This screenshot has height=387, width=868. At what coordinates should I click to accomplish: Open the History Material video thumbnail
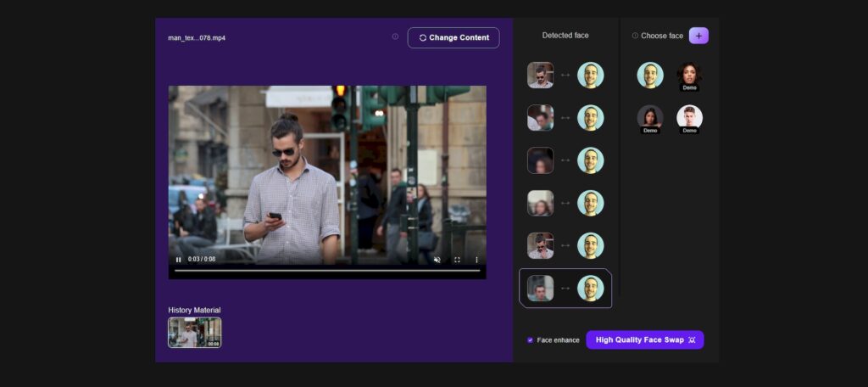[194, 333]
